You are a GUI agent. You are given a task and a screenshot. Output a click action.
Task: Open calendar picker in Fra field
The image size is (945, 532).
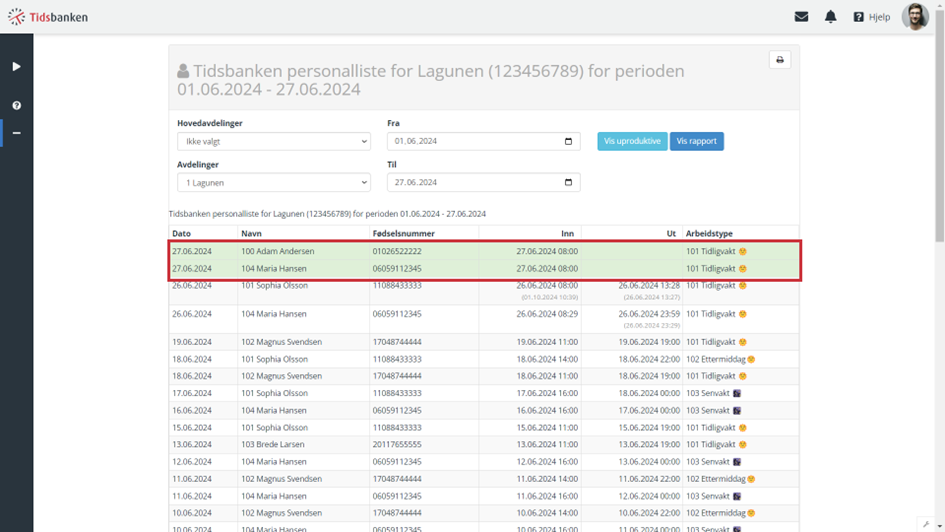[x=568, y=142]
